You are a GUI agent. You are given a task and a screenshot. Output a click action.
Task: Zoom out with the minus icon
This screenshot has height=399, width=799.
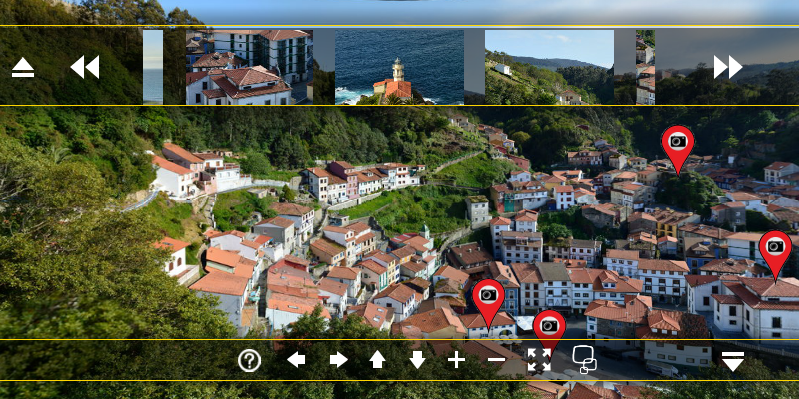click(496, 360)
